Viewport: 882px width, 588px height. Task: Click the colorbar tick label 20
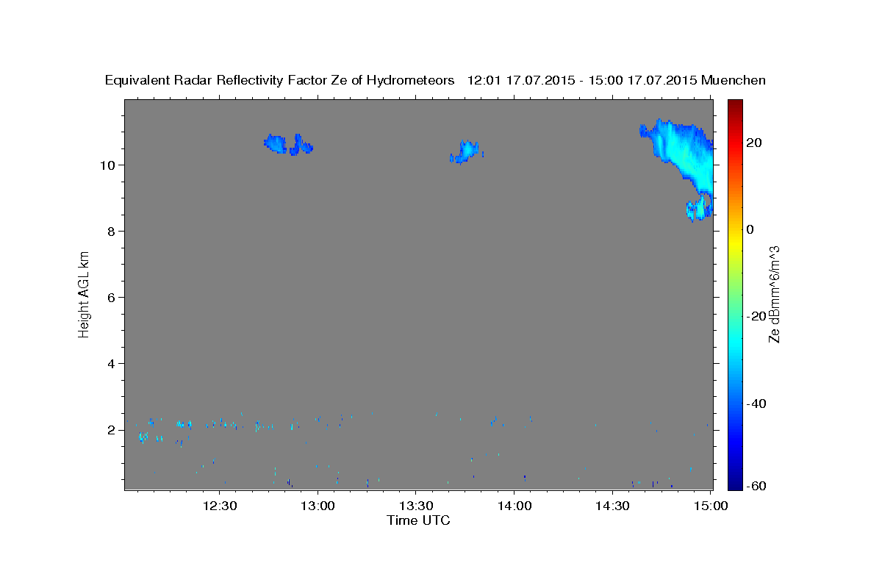point(755,143)
